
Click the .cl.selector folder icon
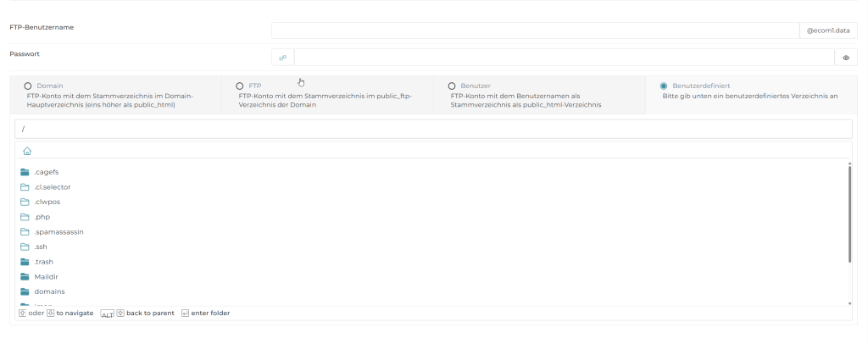(25, 186)
